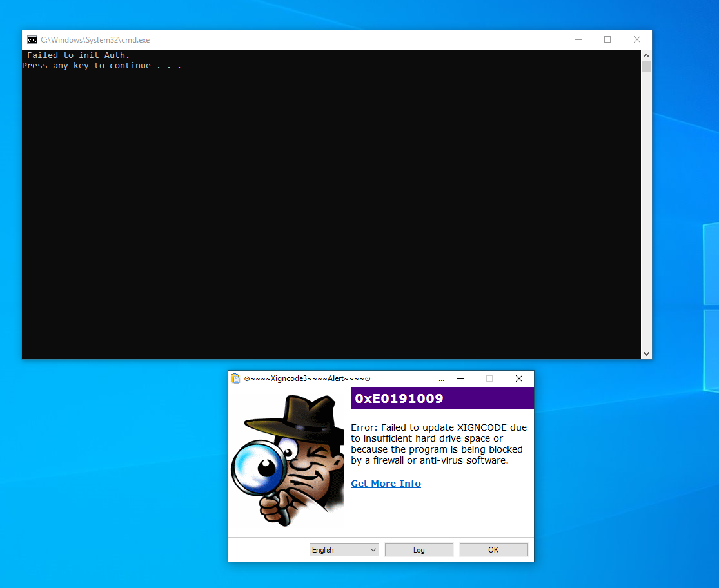Click the ellipsis in the Xigncode3 title bar
The height and width of the screenshot is (588, 719).
click(x=441, y=379)
